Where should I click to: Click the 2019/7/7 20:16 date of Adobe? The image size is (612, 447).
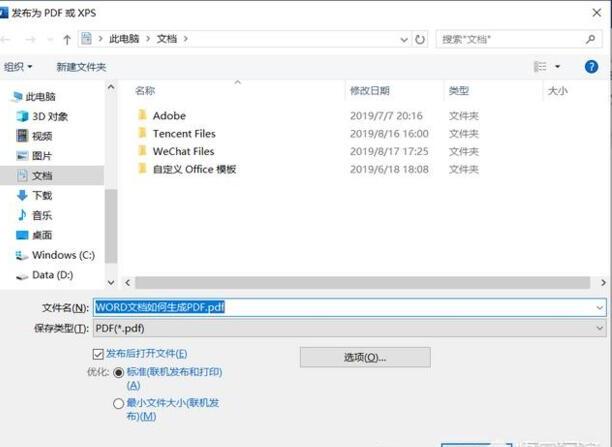pos(386,116)
